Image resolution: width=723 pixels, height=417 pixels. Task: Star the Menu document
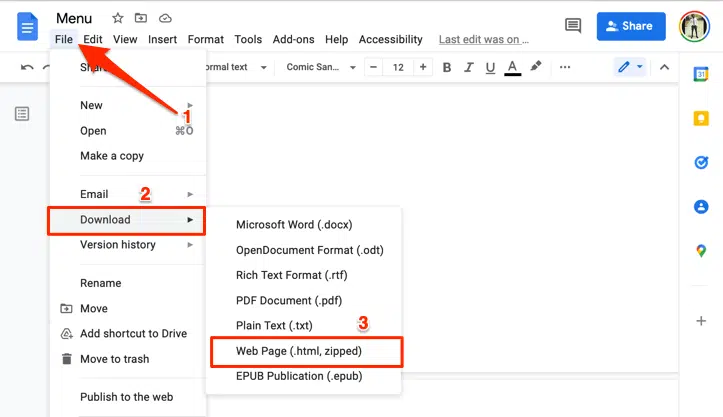tap(118, 18)
